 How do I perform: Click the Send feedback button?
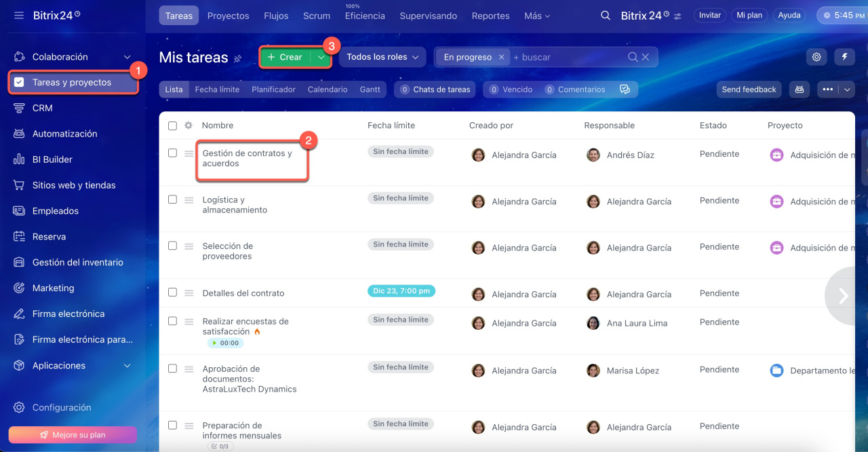pyautogui.click(x=749, y=90)
